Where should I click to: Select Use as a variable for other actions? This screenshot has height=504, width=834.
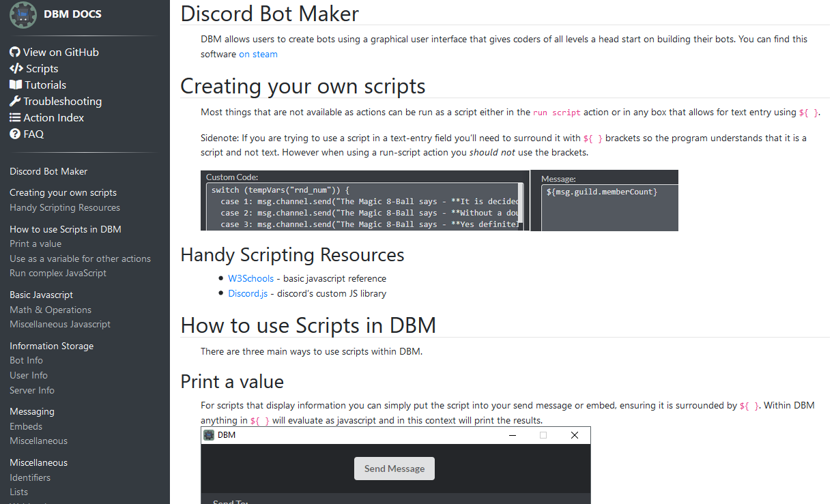point(80,258)
